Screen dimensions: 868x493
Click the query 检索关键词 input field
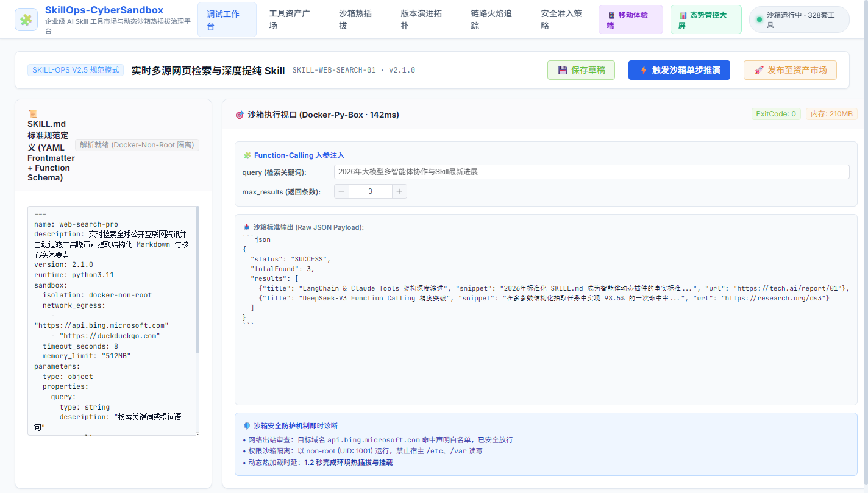point(591,172)
